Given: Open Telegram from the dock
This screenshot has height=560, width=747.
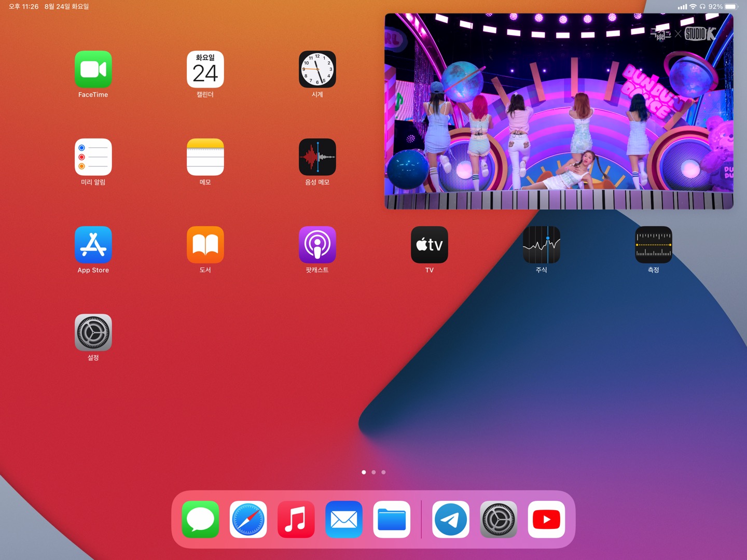Looking at the screenshot, I should click(x=451, y=520).
